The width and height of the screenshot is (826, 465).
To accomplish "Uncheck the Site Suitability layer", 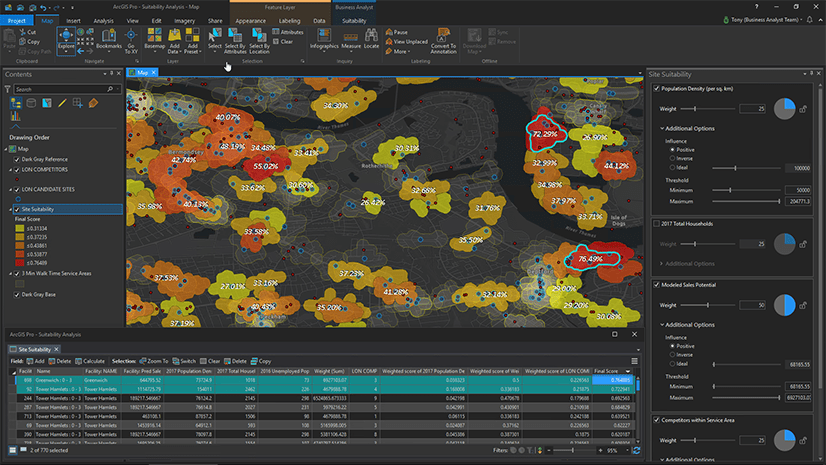I will coord(17,209).
